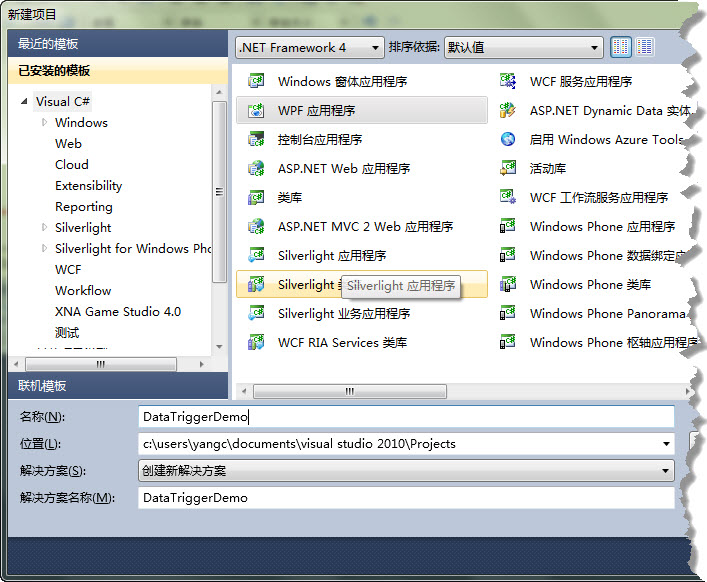Click the Windows Phone 枢轴应用程序 icon

(x=508, y=342)
